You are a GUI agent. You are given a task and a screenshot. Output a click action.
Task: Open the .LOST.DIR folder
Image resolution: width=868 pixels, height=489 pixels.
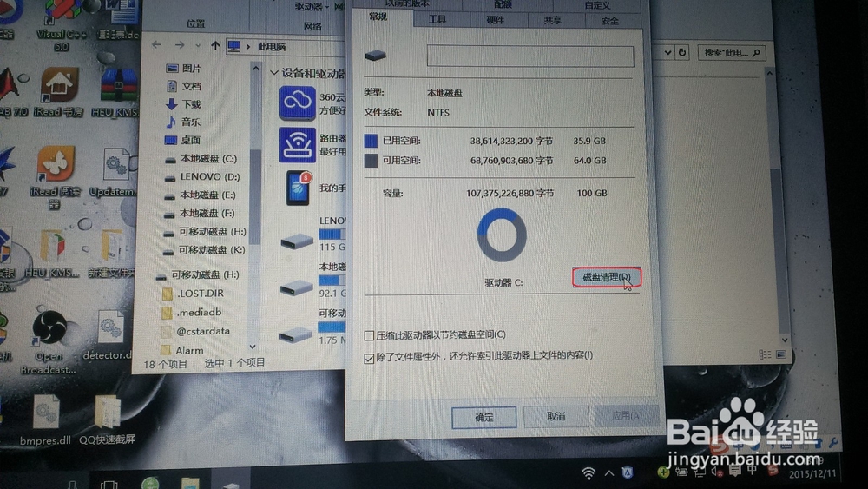(193, 293)
